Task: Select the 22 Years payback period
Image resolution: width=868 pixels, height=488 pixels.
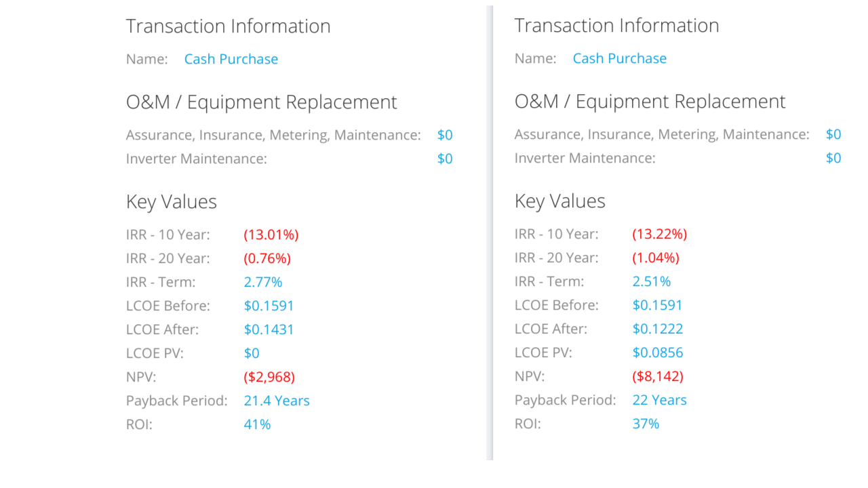Action: point(660,400)
